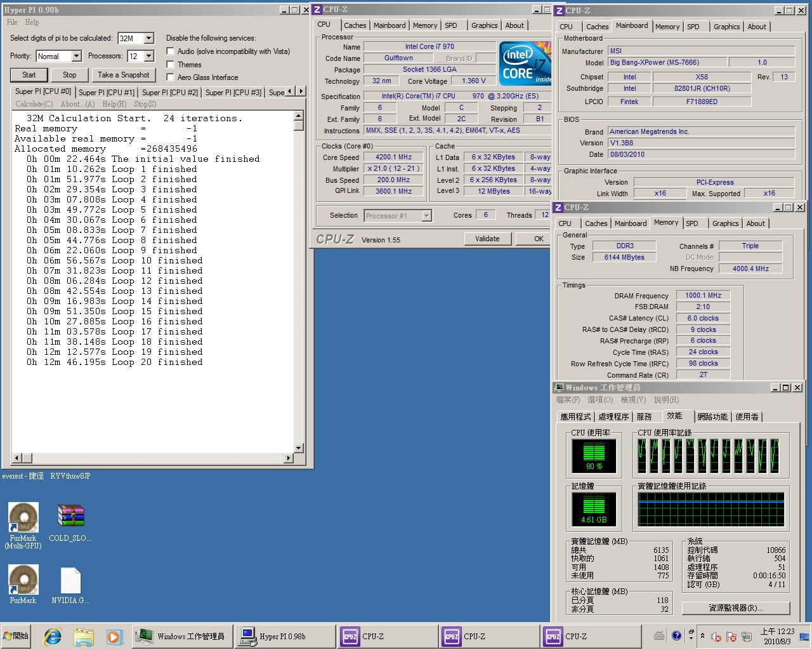Open Caches tab in CPU-Z processor window

click(x=355, y=25)
